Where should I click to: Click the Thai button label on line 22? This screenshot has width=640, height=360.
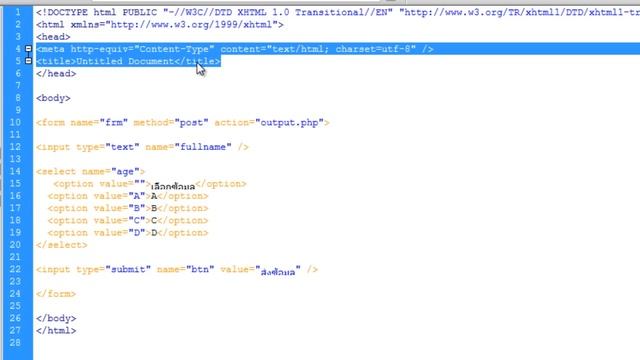278,271
